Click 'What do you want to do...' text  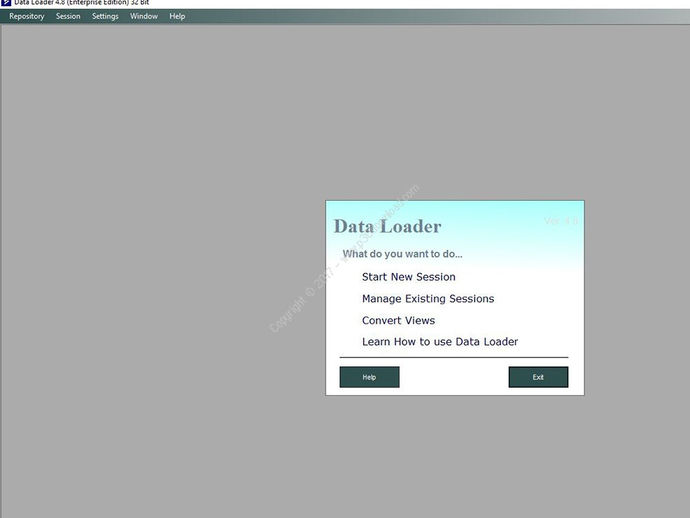[403, 254]
